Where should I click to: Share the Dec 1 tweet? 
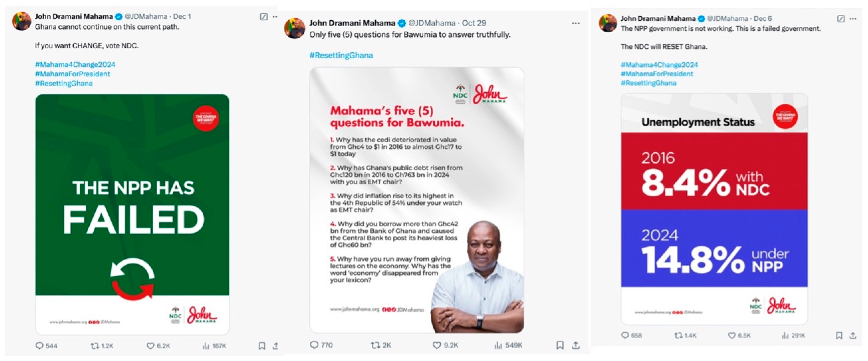(x=275, y=346)
